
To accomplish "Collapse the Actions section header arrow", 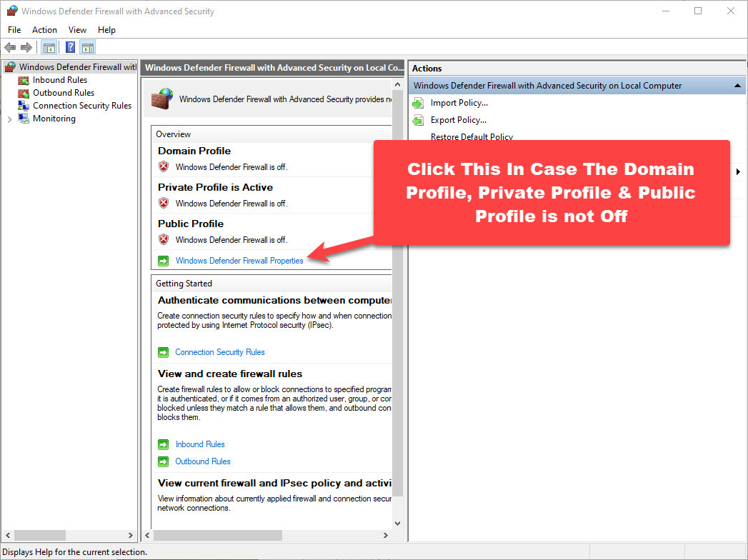I will (737, 86).
